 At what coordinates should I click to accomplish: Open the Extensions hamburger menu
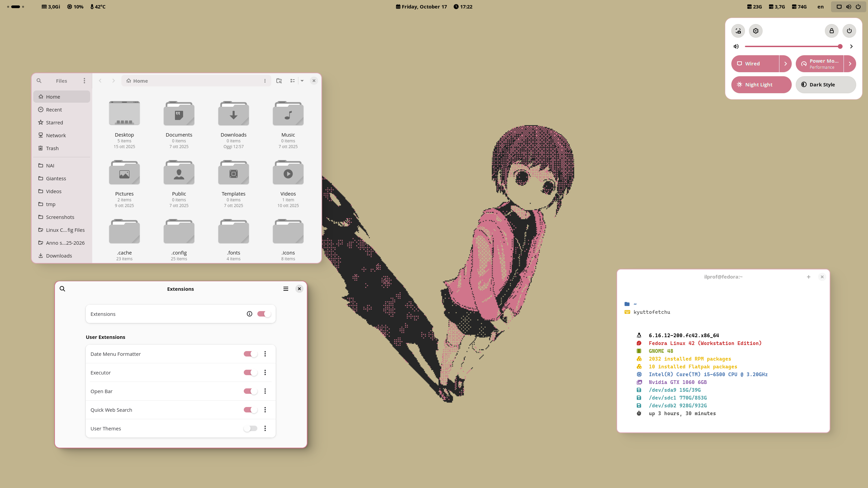click(x=286, y=289)
